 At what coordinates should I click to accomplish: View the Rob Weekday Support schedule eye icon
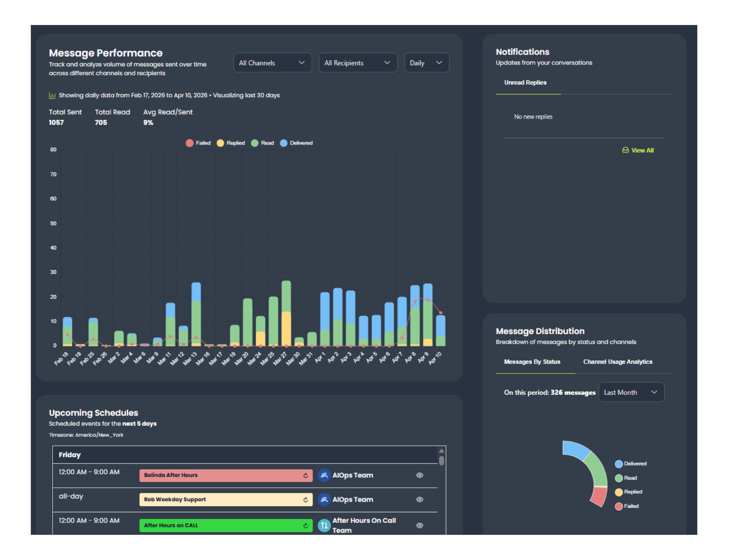[419, 500]
